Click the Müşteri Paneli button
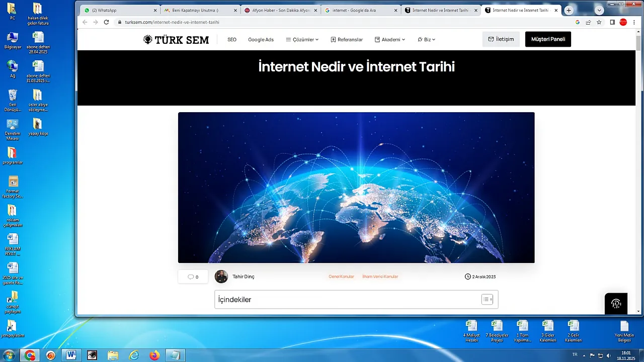 click(x=548, y=39)
